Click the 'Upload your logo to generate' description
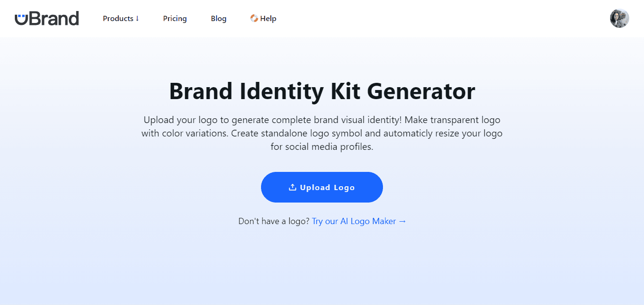Screen dimensions: 644x305 coord(322,133)
